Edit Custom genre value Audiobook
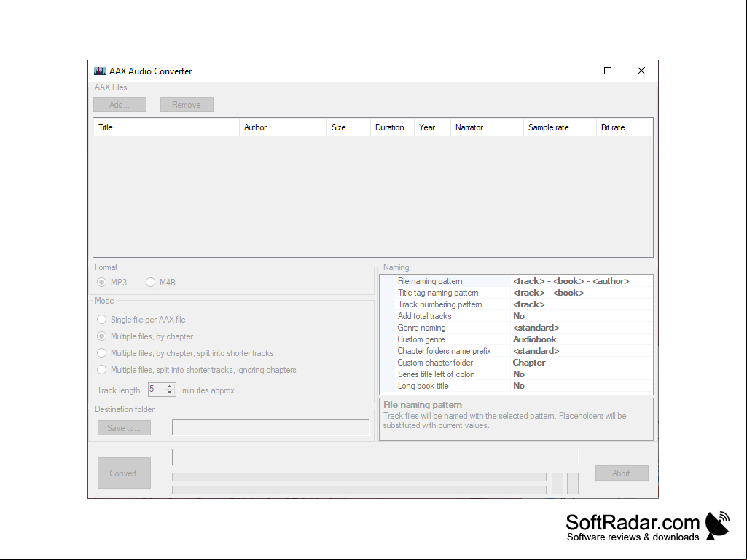The image size is (747, 560). [x=582, y=339]
